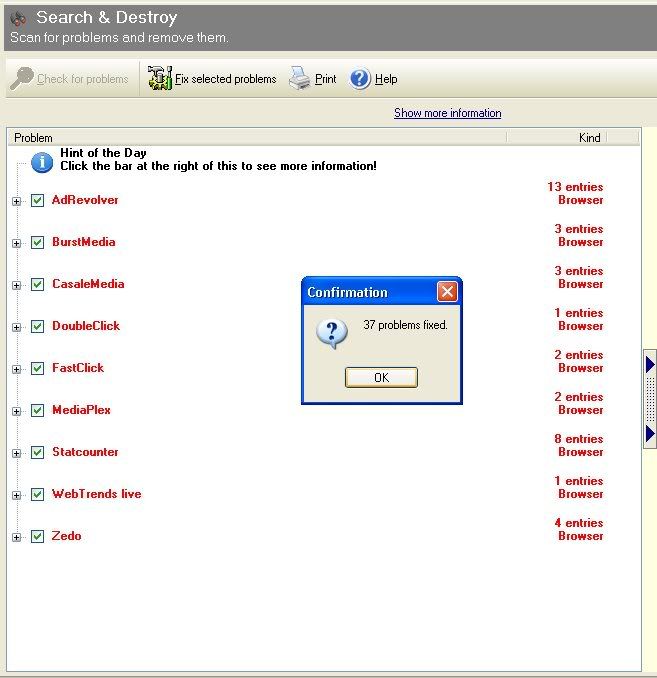This screenshot has height=678, width=657.
Task: Expand the WebTrends live tree node
Action: (x=16, y=495)
